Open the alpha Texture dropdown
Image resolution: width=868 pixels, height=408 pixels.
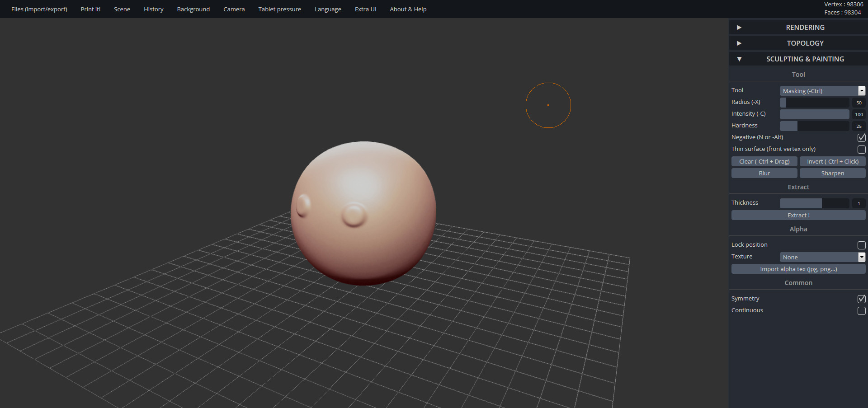coord(822,257)
